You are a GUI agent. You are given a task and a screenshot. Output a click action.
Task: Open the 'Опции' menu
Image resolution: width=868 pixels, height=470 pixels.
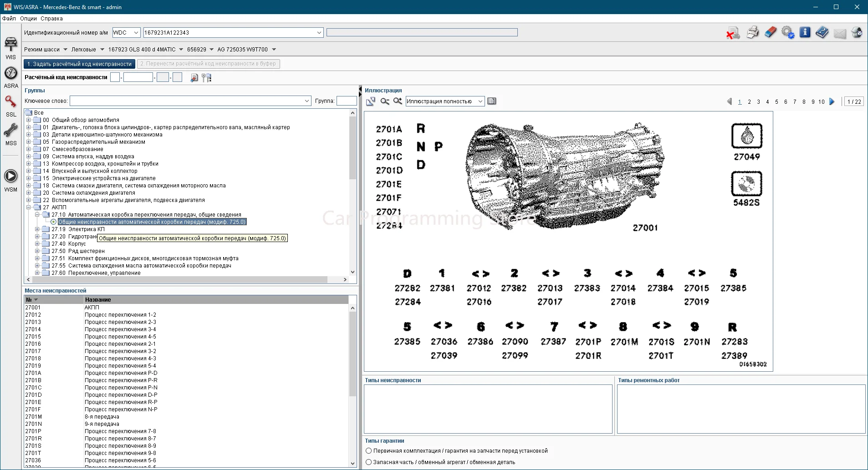(x=28, y=19)
